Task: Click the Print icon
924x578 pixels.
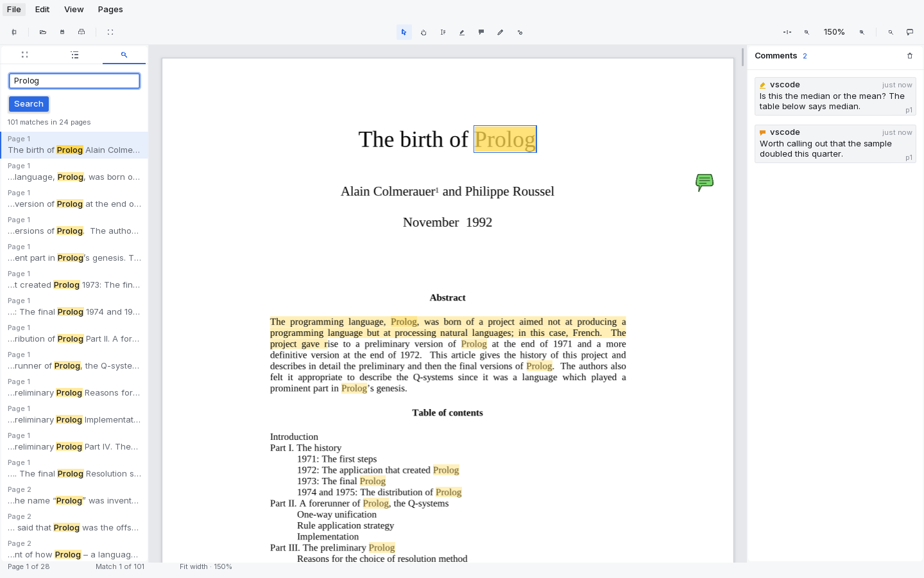Action: (81, 32)
